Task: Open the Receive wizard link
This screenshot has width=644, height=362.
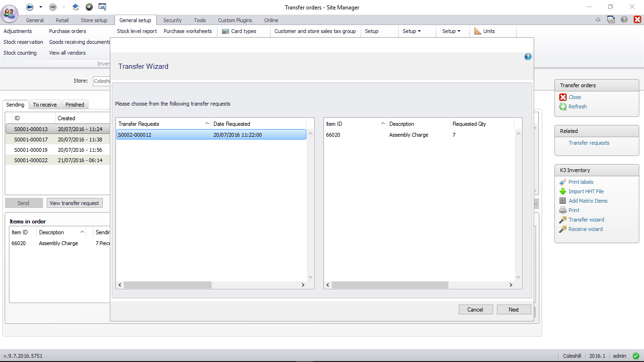Action: (585, 229)
